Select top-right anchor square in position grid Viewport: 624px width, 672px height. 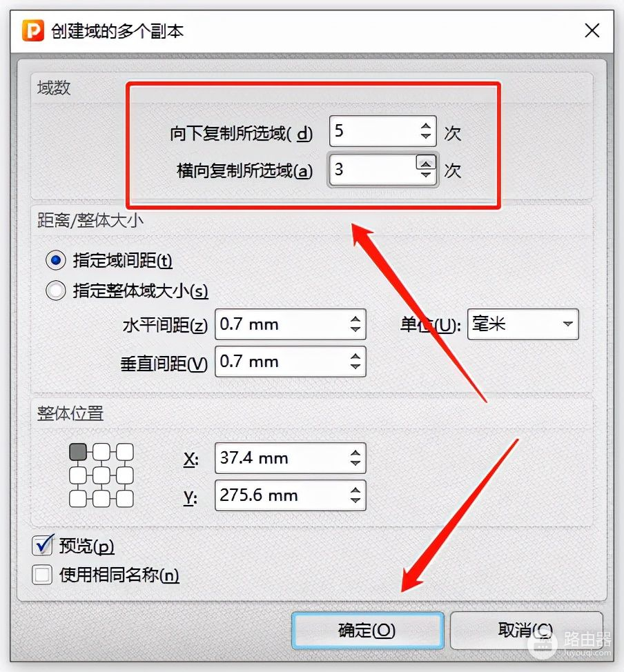coord(125,452)
